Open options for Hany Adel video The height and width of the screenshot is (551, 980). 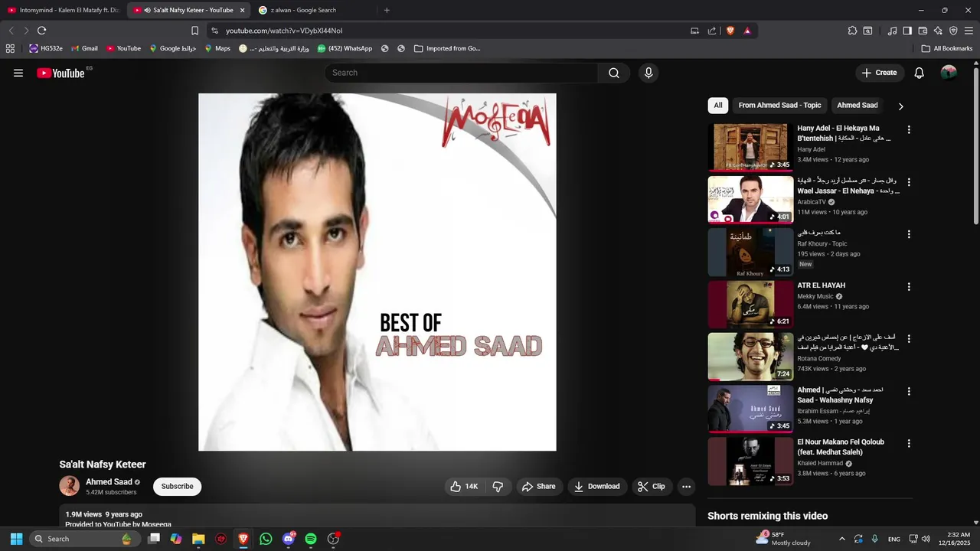coord(909,130)
